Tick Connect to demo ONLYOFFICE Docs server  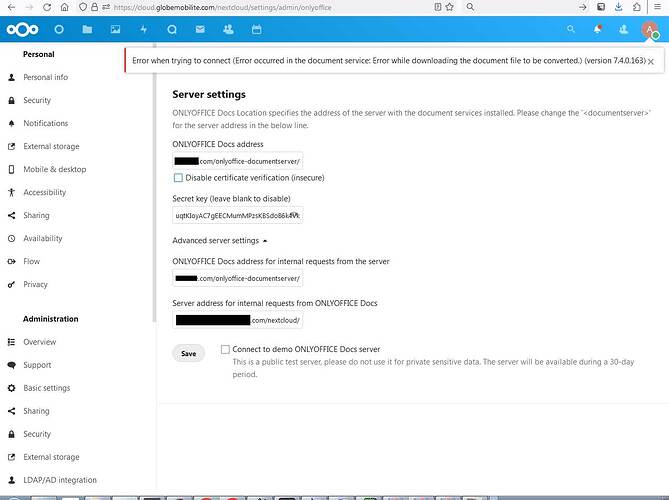click(225, 349)
